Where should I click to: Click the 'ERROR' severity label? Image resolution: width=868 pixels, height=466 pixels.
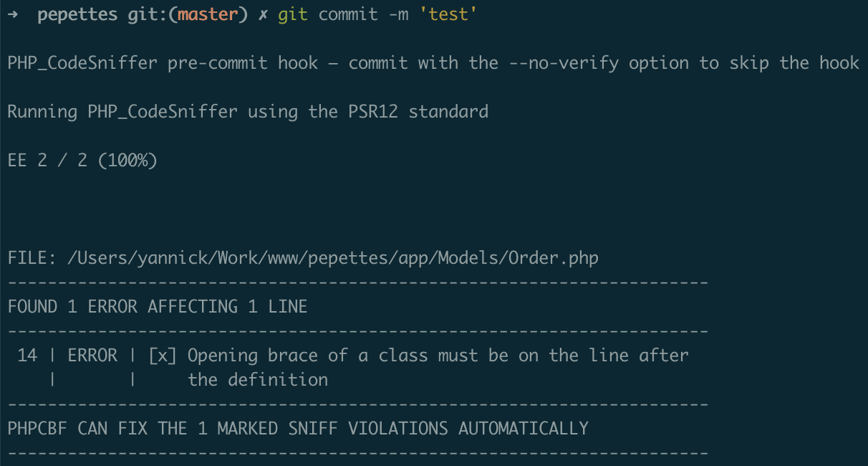click(x=92, y=355)
